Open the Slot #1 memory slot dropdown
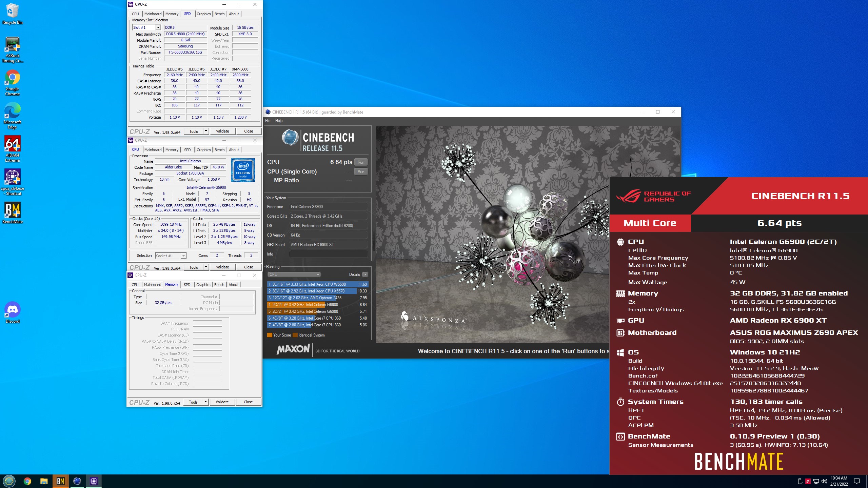 158,27
